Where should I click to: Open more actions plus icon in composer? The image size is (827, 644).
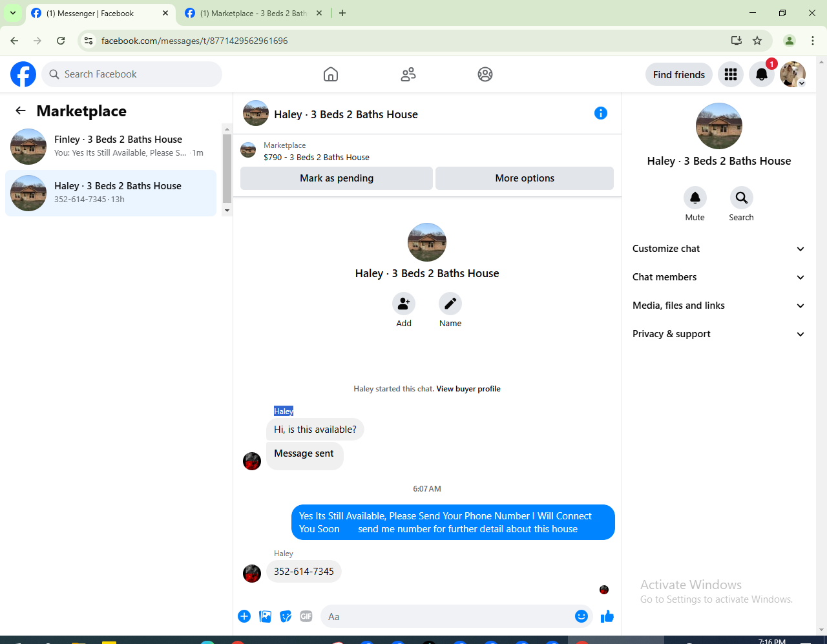click(x=244, y=616)
